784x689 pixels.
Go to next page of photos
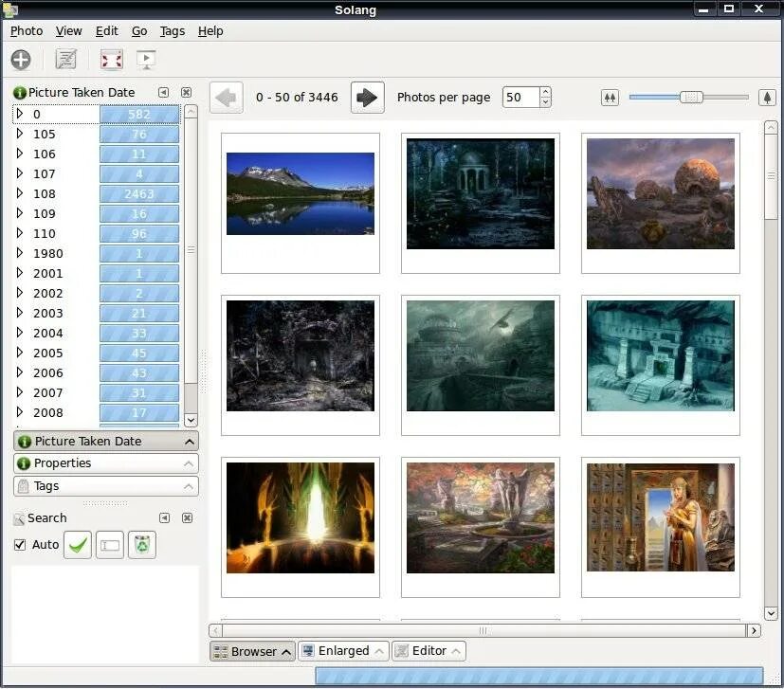[x=368, y=98]
